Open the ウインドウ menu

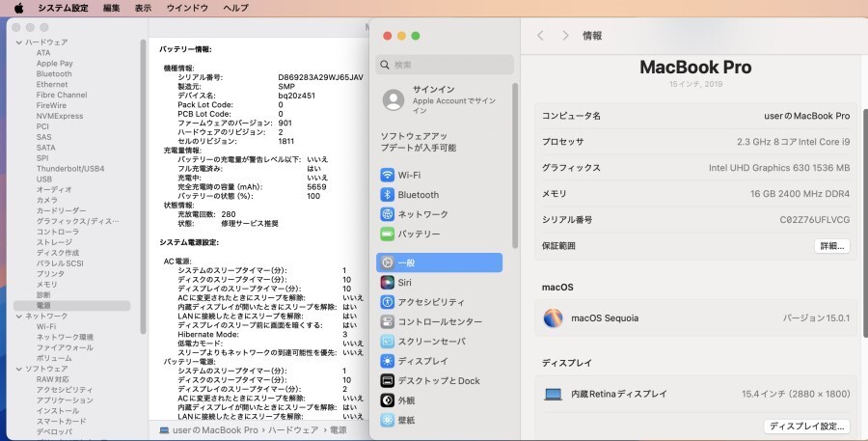[x=187, y=8]
